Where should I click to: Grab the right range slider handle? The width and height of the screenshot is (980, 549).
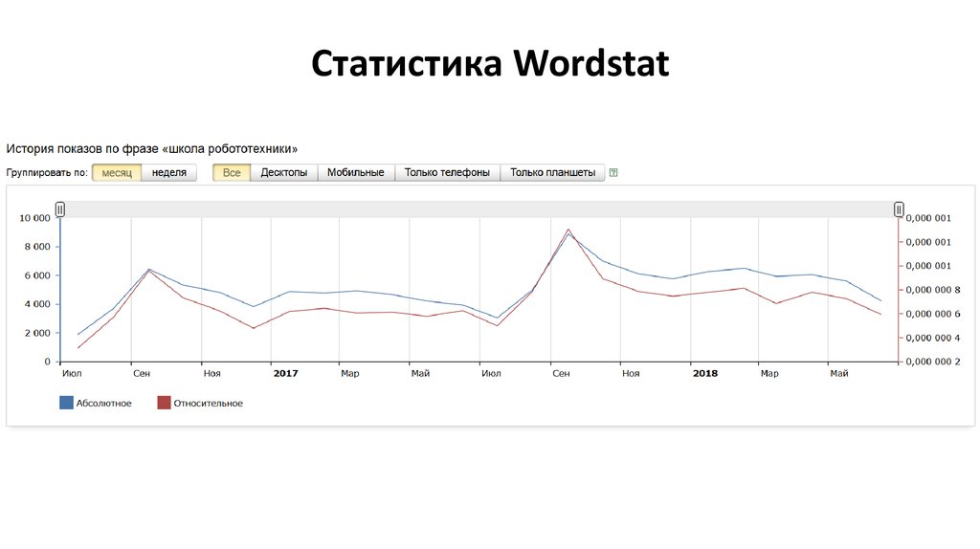[898, 209]
